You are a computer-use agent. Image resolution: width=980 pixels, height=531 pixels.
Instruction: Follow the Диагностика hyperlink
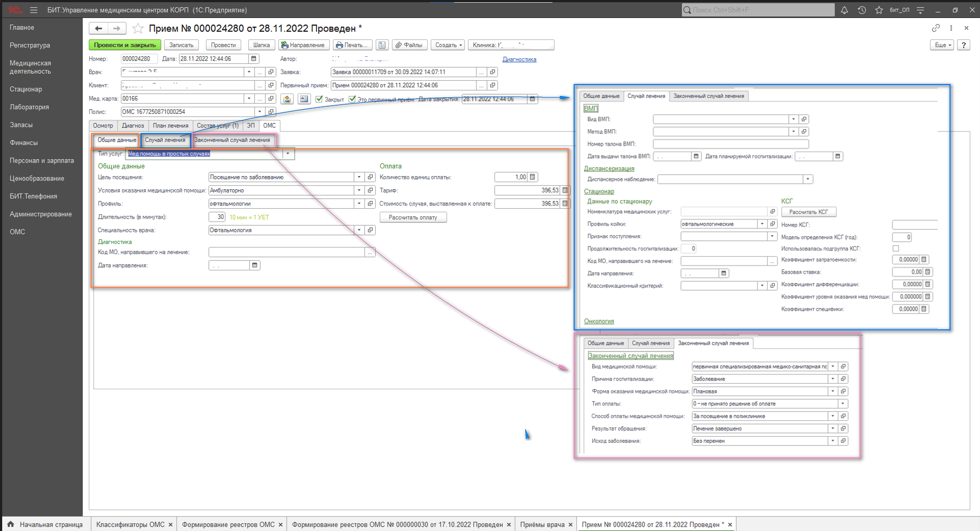coord(519,59)
